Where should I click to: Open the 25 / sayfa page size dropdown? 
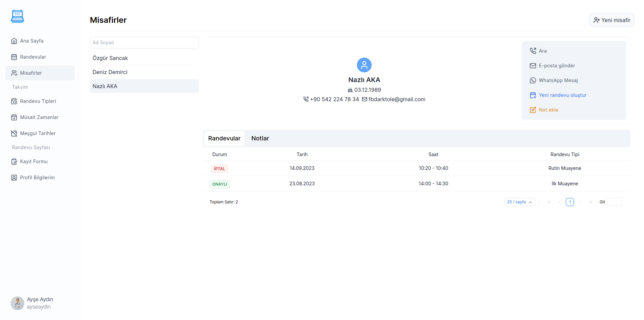[519, 202]
